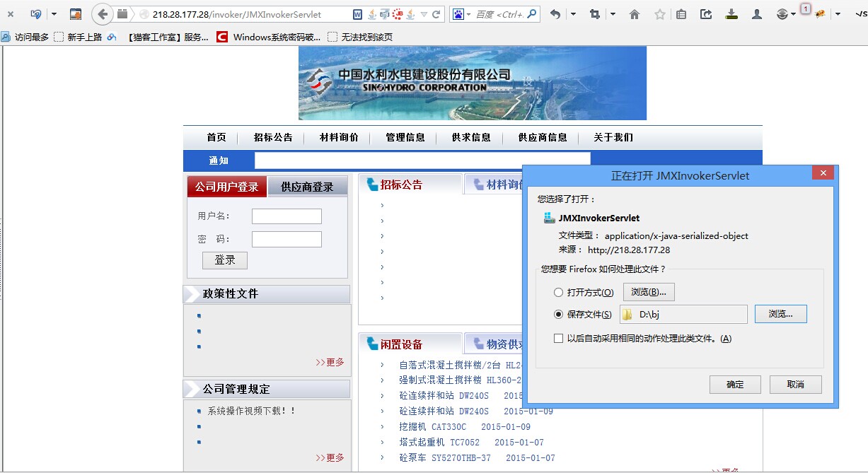
Task: Open the 管理信息 navigation menu item
Action: tap(405, 137)
